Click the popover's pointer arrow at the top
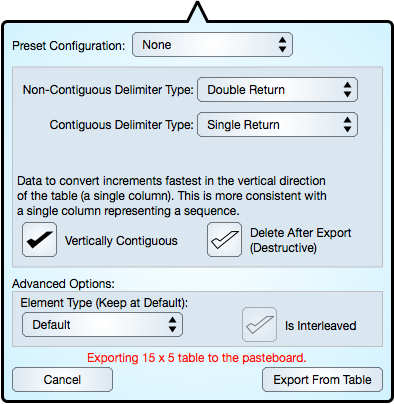 tap(198, 12)
